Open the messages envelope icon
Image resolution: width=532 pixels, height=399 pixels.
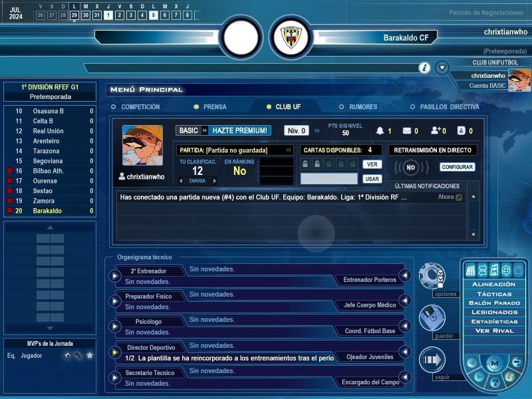click(407, 131)
